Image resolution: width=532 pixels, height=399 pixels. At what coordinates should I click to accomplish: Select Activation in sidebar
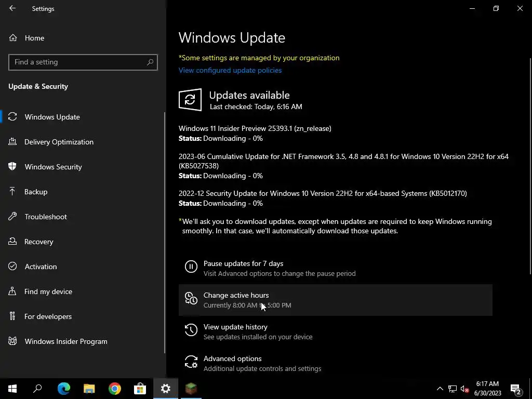[82, 267]
